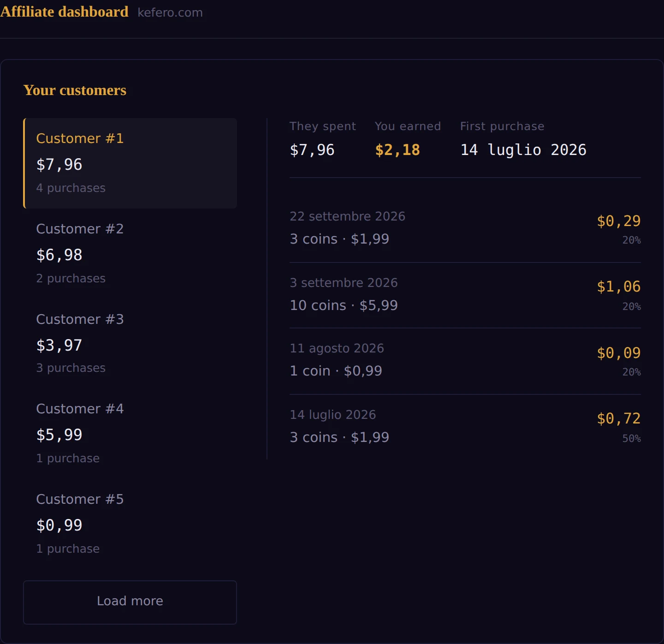This screenshot has width=664, height=644.
Task: Click the $0,29 commission amount
Action: tap(619, 221)
